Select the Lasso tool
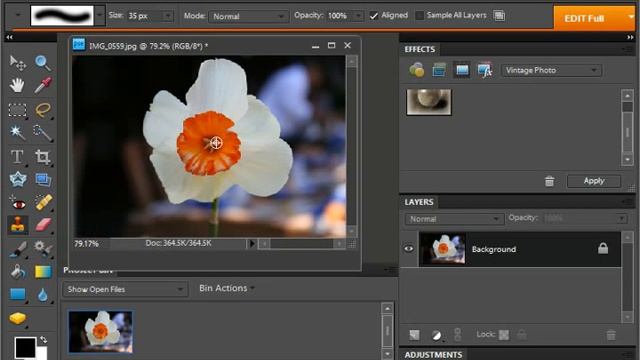The image size is (640, 360). (43, 109)
